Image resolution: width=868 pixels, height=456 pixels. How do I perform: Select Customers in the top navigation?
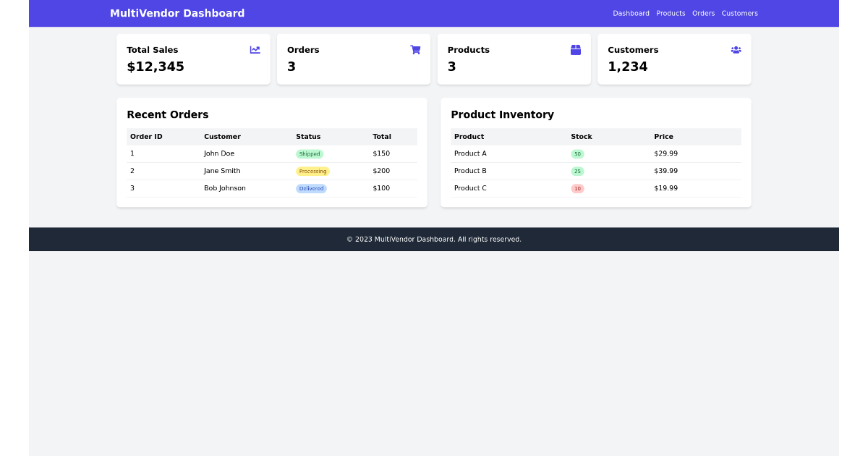tap(739, 13)
